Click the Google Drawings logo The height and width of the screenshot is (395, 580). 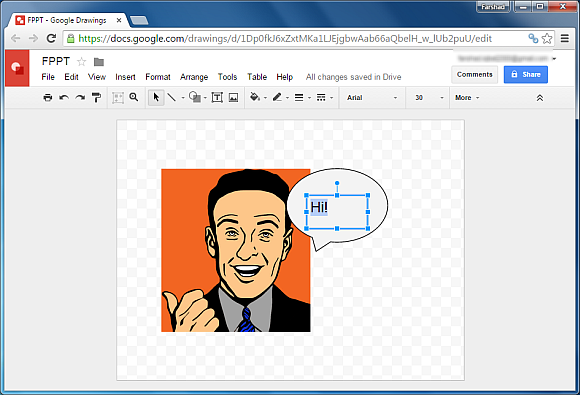[17, 68]
